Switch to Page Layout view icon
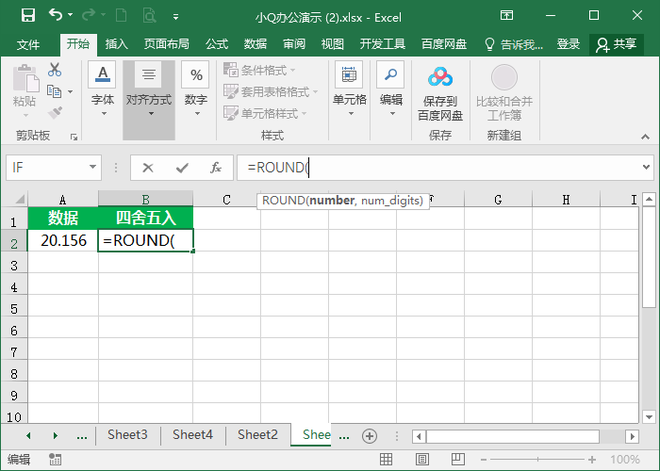The height and width of the screenshot is (471, 660). click(422, 459)
